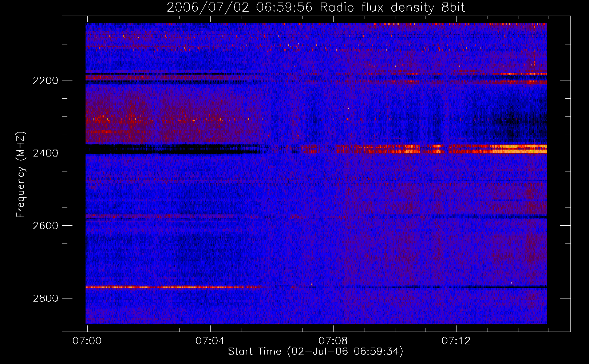Click the 'Start Time (02-Jul-06 06:59:34)' x-axis label
Image resolution: width=589 pixels, height=364 pixels.
[x=316, y=352]
